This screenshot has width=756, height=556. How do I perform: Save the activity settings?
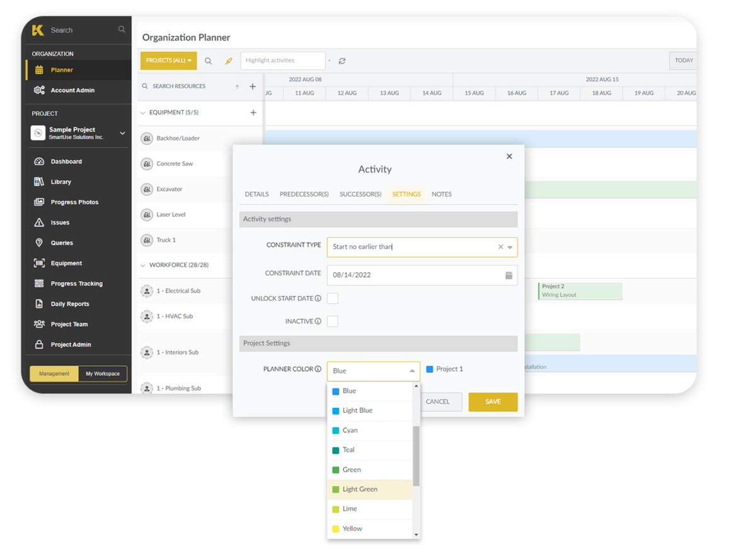[x=493, y=402]
